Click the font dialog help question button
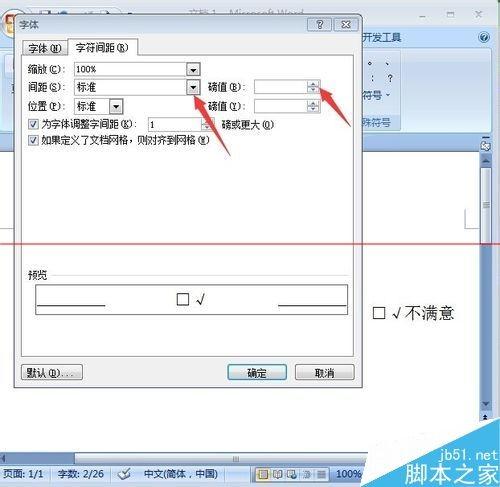 (319, 25)
